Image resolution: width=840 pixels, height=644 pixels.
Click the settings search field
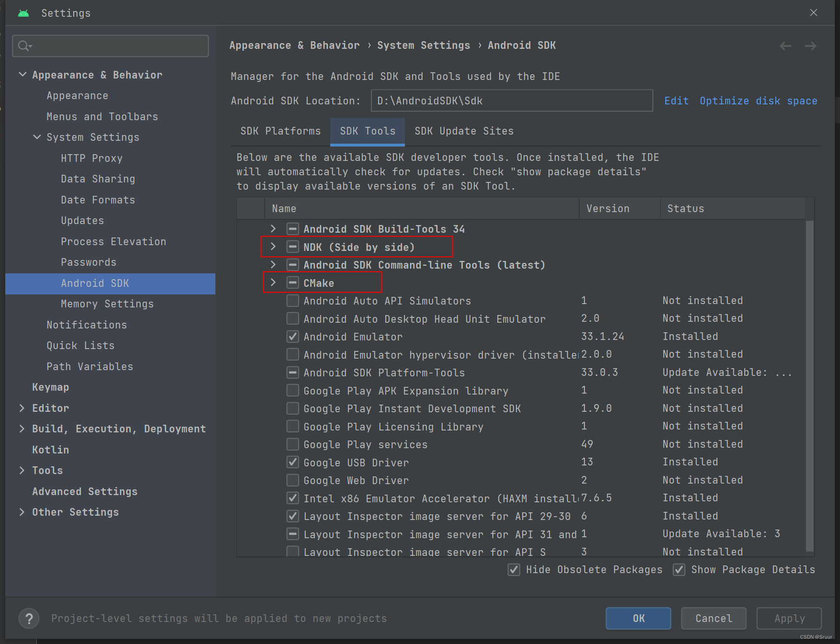pyautogui.click(x=111, y=46)
